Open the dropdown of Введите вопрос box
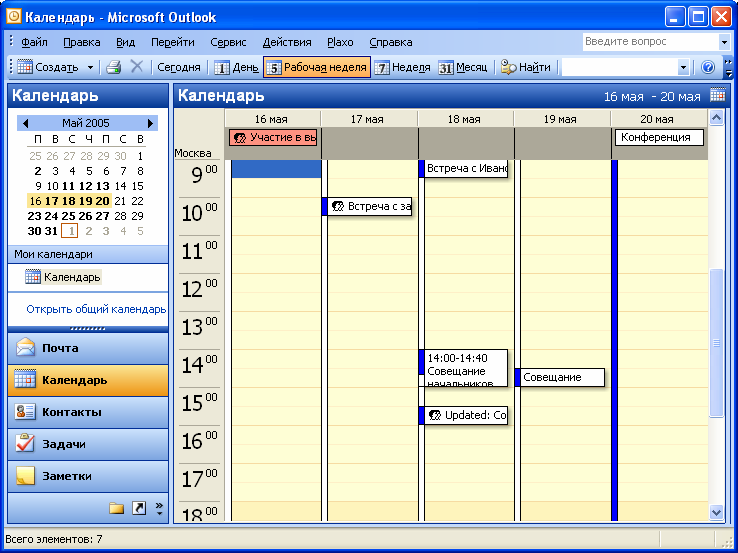The height and width of the screenshot is (553, 738). click(x=724, y=42)
